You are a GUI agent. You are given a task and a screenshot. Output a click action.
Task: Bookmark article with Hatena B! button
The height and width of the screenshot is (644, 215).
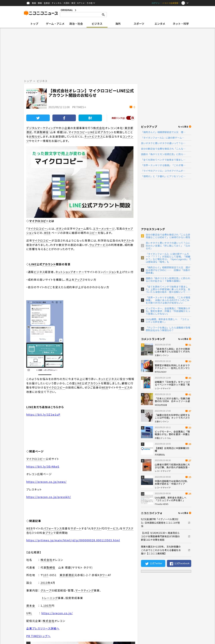pyautogui.click(x=90, y=118)
